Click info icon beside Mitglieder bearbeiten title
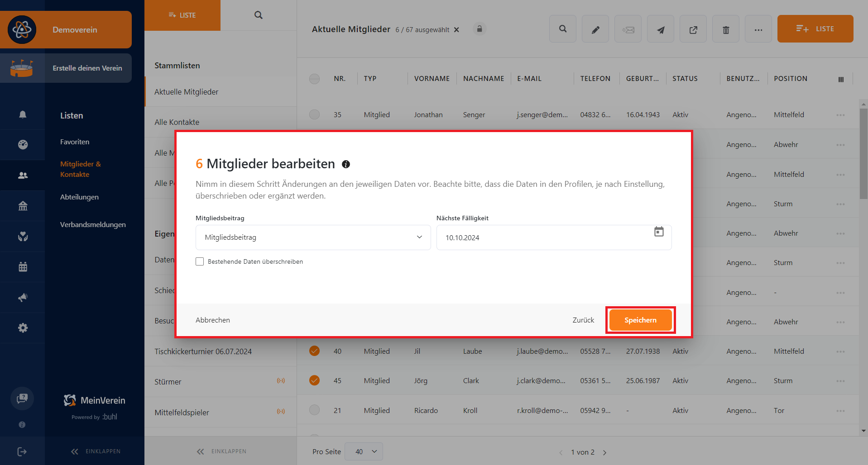This screenshot has width=868, height=465. 346,164
